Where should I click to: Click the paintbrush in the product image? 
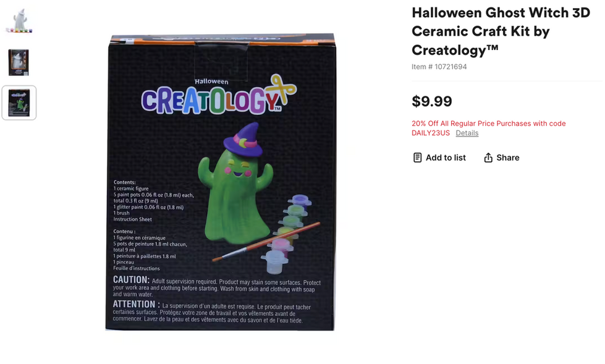point(266,242)
